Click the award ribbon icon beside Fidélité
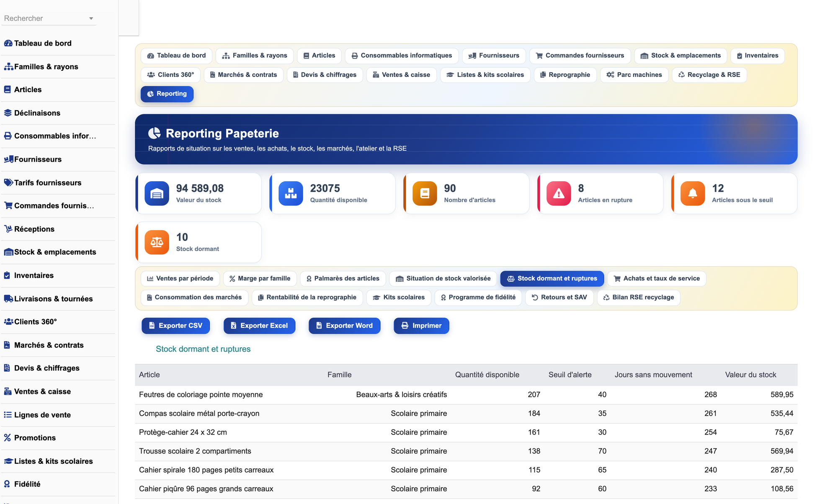 pos(7,484)
